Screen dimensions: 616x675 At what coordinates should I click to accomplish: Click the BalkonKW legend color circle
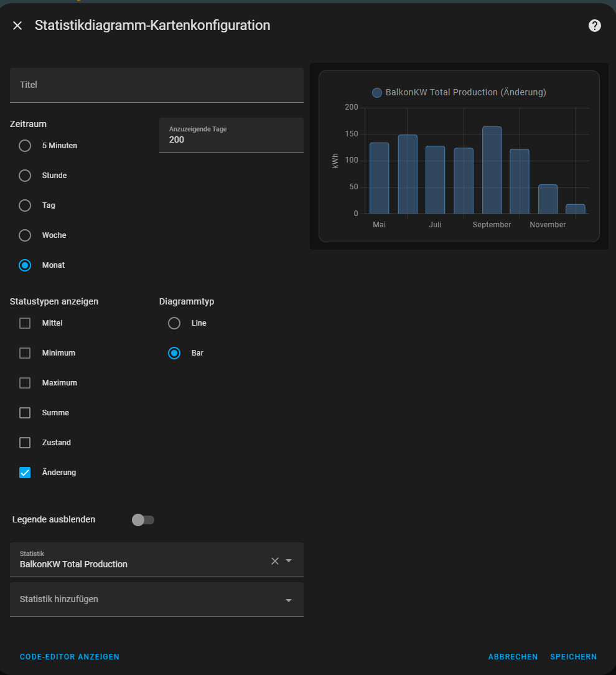click(x=376, y=93)
